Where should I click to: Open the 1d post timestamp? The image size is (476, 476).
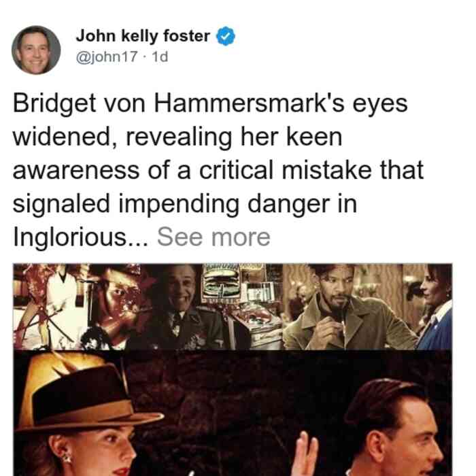(160, 56)
